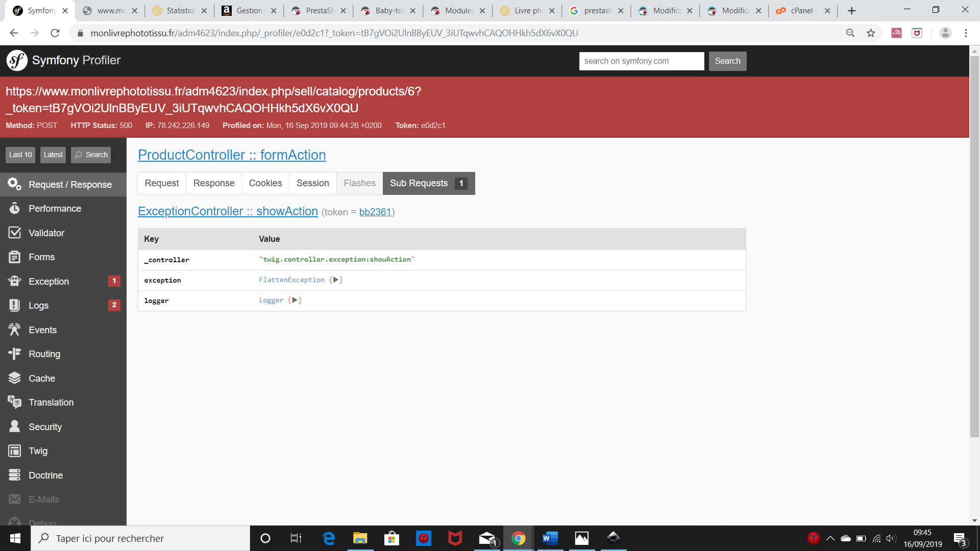The width and height of the screenshot is (980, 551).
Task: Open the Routing panel from sidebar
Action: [63, 354]
